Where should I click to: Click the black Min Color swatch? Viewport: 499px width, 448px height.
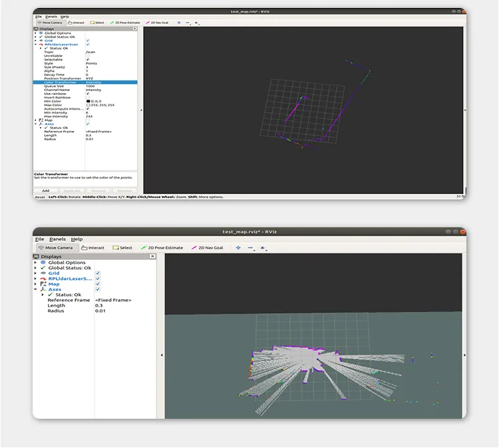[x=87, y=101]
